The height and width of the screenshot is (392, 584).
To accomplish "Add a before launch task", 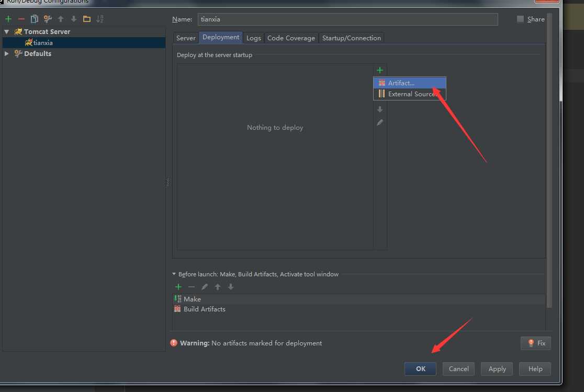I will [178, 287].
